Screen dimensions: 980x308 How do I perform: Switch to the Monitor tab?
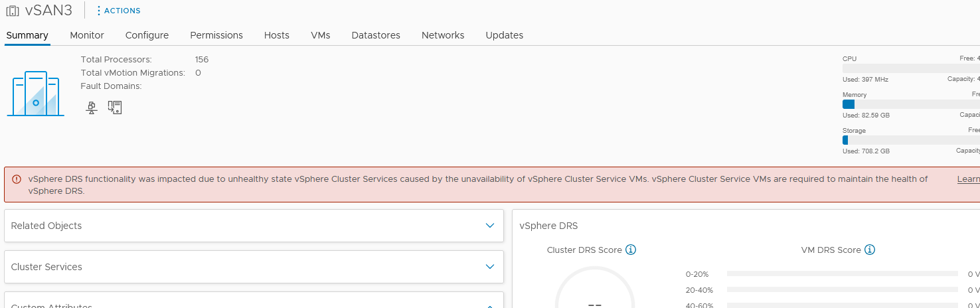pos(87,35)
